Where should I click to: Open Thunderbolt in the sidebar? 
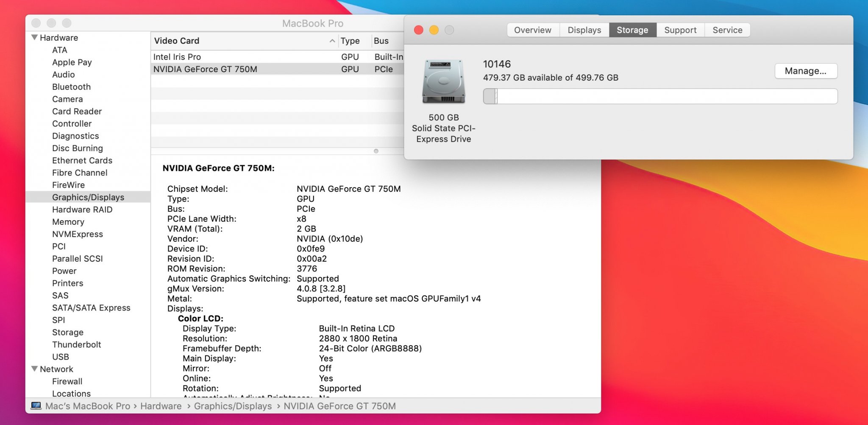pos(77,345)
